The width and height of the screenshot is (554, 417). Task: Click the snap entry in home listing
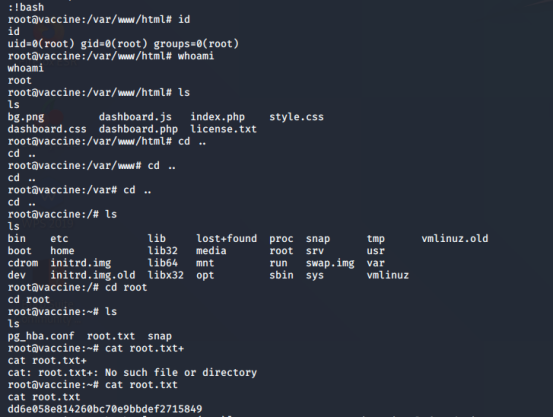[x=159, y=336]
